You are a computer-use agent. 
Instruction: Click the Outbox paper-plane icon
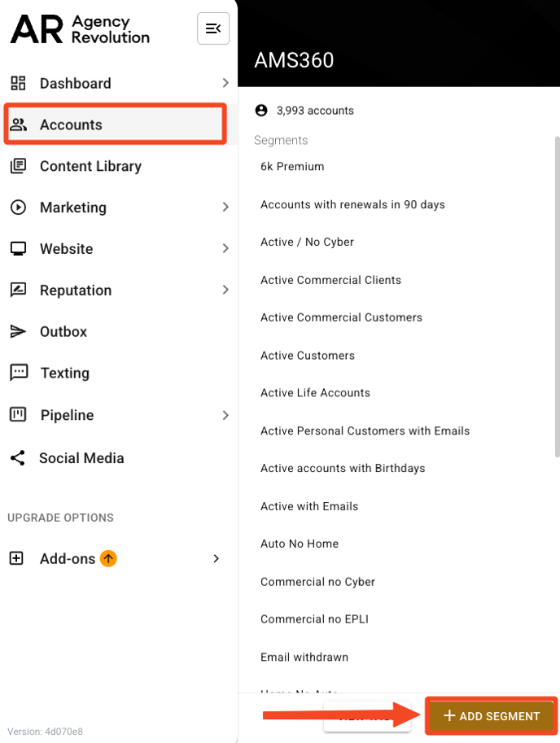click(18, 331)
